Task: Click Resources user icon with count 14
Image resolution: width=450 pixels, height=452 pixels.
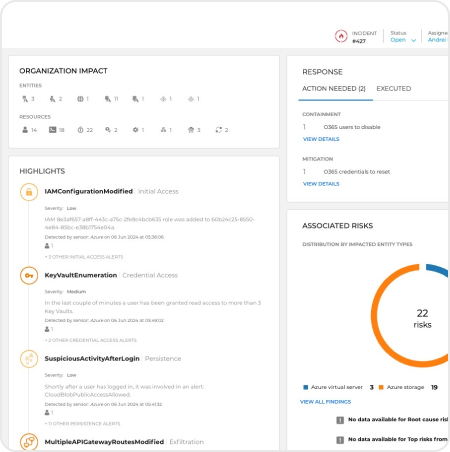Action: tap(25, 130)
